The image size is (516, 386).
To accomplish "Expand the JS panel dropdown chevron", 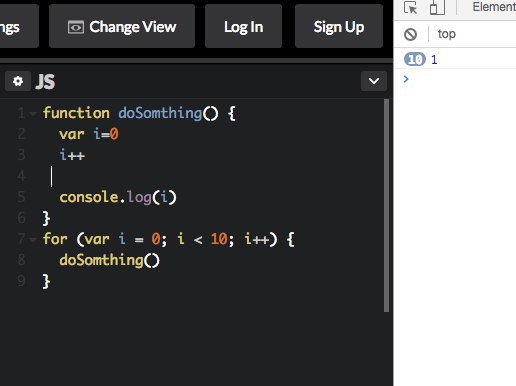I will click(374, 81).
